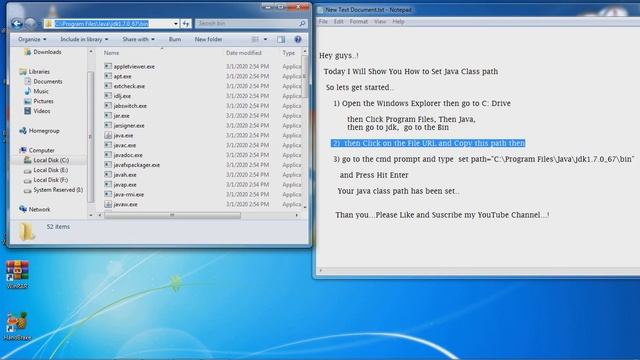Click the Burn toolbar button
This screenshot has height=360, width=640.
[175, 39]
